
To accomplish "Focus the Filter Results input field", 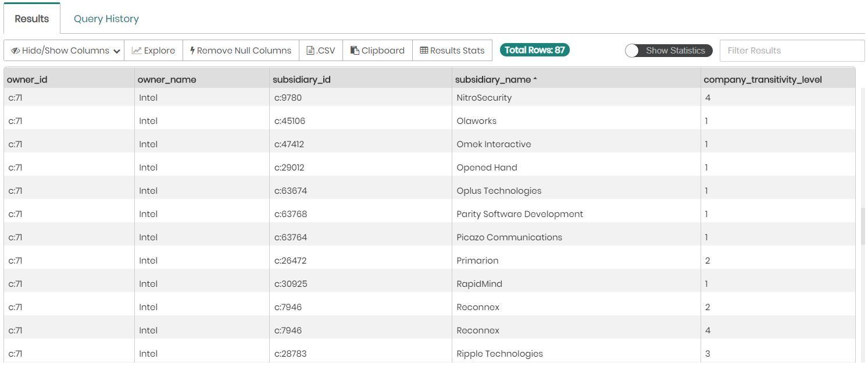I will pos(792,51).
